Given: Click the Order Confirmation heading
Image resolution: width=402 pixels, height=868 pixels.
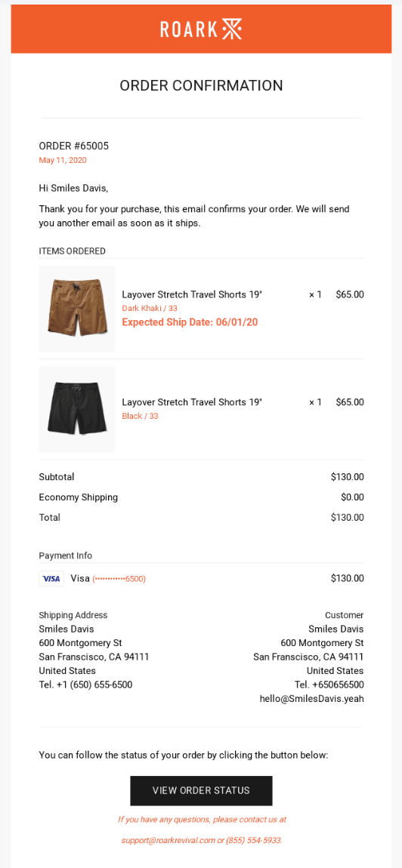Looking at the screenshot, I should pos(201,85).
